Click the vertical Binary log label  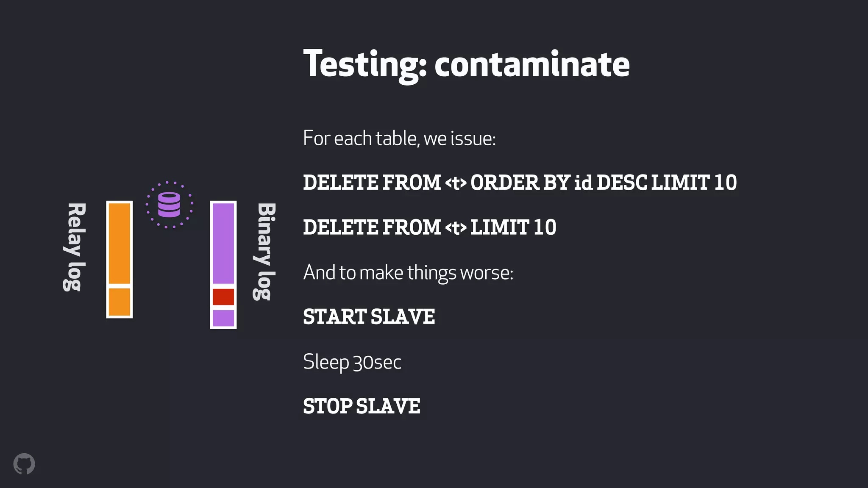point(264,252)
